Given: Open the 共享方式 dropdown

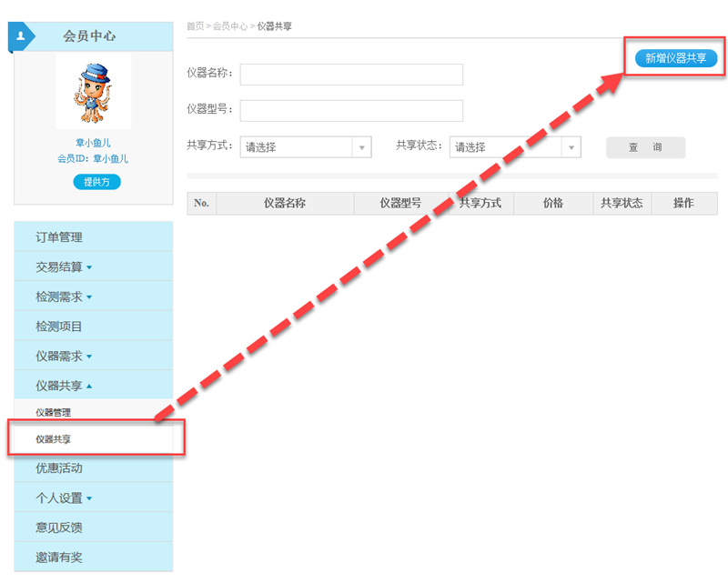Looking at the screenshot, I should point(306,147).
